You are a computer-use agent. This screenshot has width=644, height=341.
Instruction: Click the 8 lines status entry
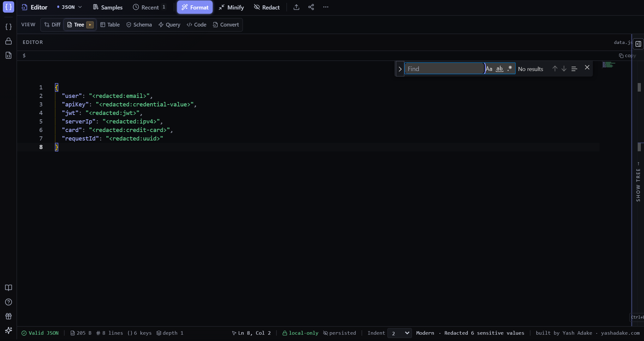[x=110, y=333]
